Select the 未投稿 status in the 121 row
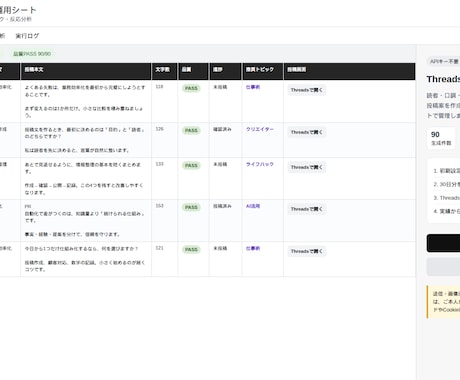 [220, 248]
